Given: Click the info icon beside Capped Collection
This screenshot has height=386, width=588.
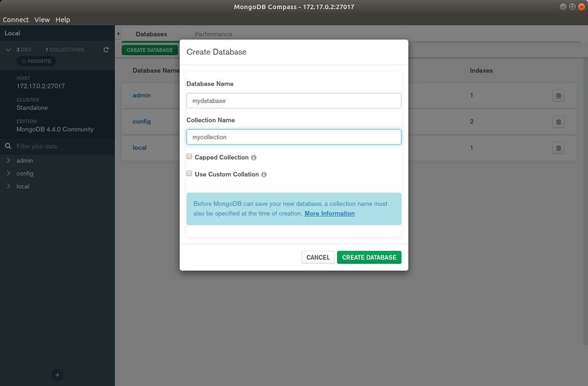Looking at the screenshot, I should coord(253,158).
